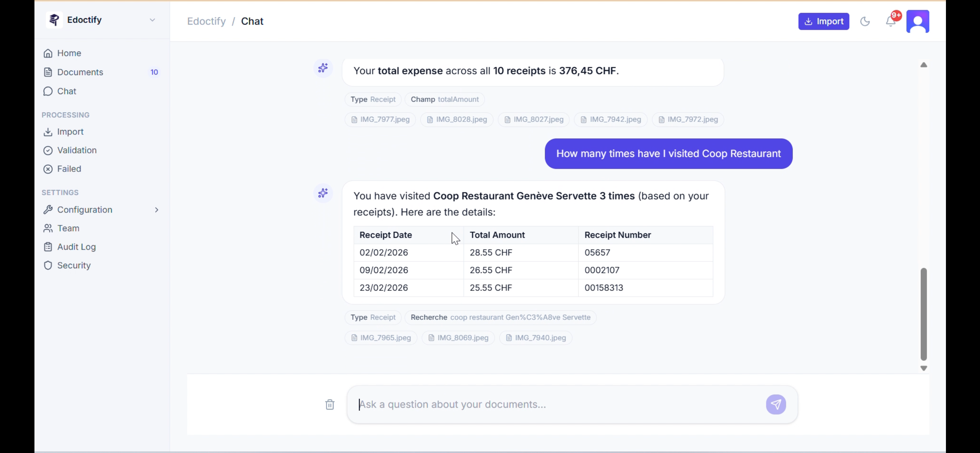
Task: Click the Import button
Action: [x=824, y=21]
